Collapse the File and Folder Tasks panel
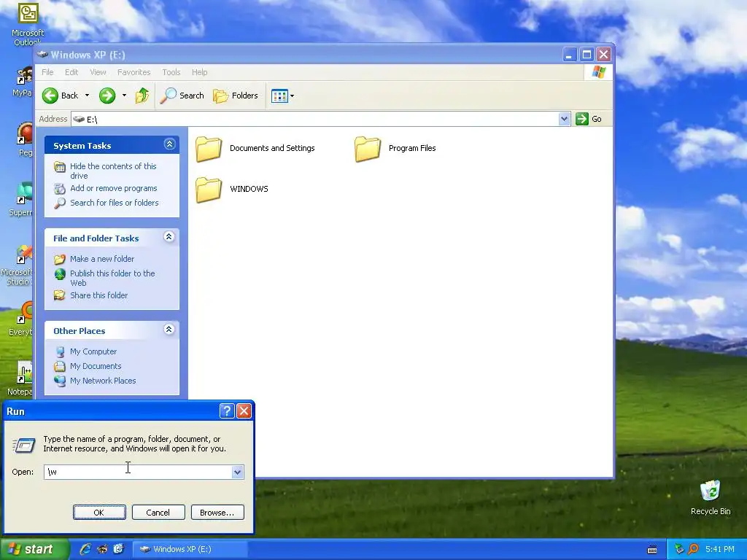 coord(169,237)
